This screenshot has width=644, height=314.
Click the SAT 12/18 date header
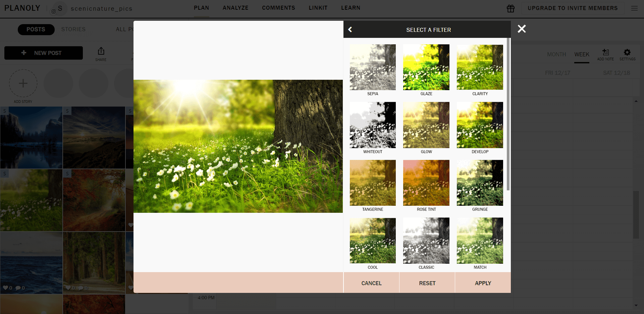pos(616,73)
